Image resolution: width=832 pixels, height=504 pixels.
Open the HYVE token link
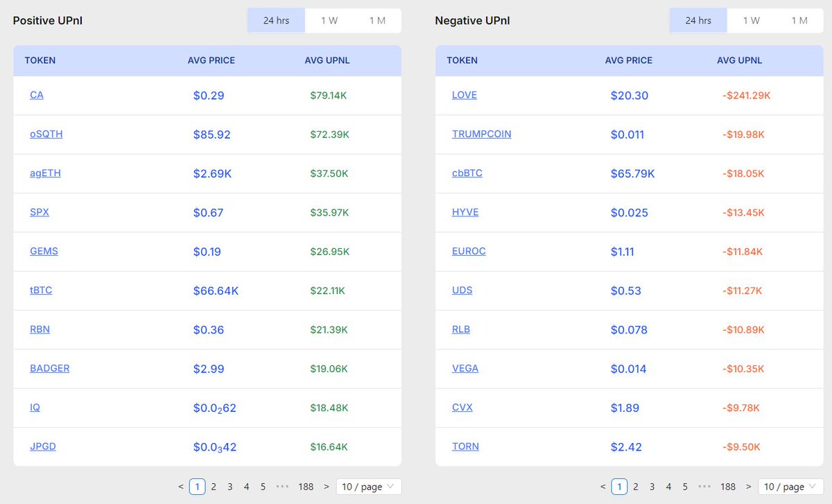[465, 212]
